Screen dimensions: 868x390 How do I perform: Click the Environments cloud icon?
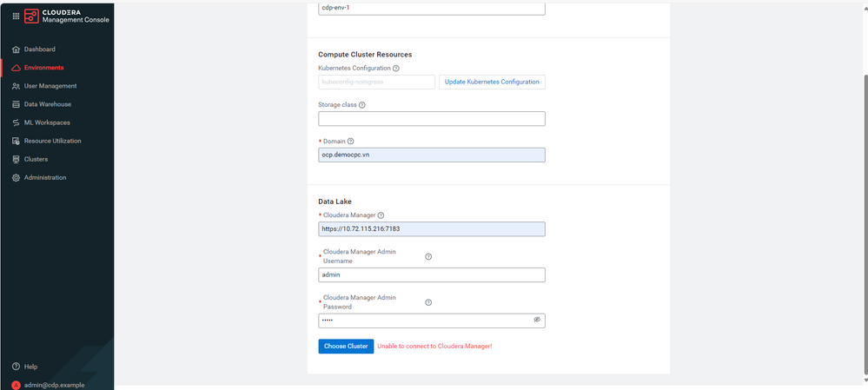click(16, 68)
